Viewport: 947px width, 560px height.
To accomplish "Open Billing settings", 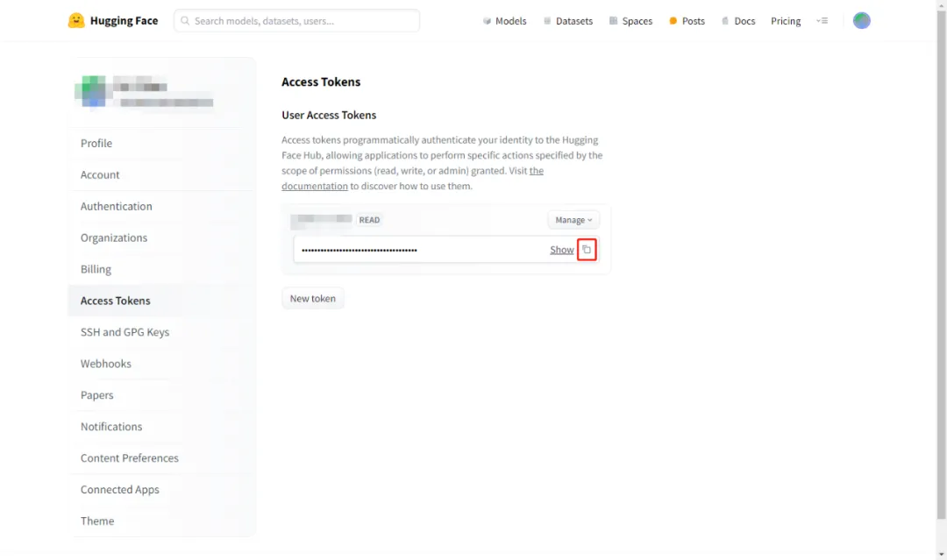I will click(x=161, y=268).
